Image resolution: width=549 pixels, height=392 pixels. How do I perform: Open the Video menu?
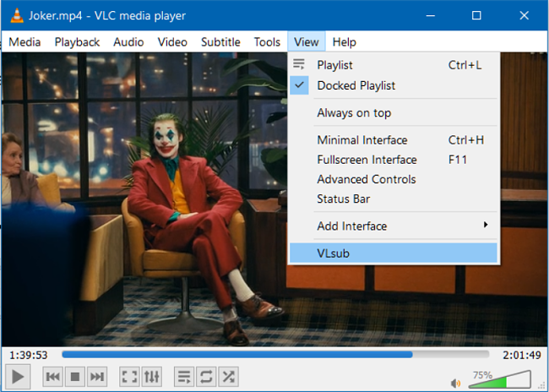(172, 42)
